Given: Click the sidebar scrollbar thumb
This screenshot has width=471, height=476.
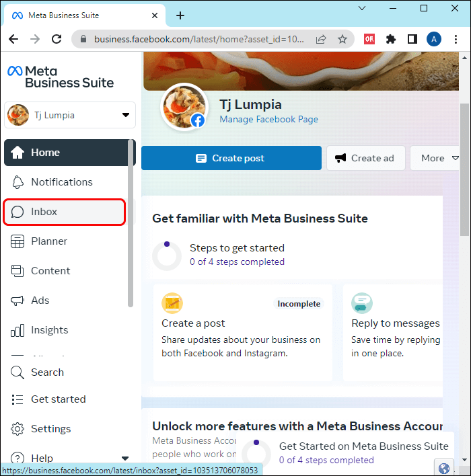Looking at the screenshot, I should [x=131, y=223].
